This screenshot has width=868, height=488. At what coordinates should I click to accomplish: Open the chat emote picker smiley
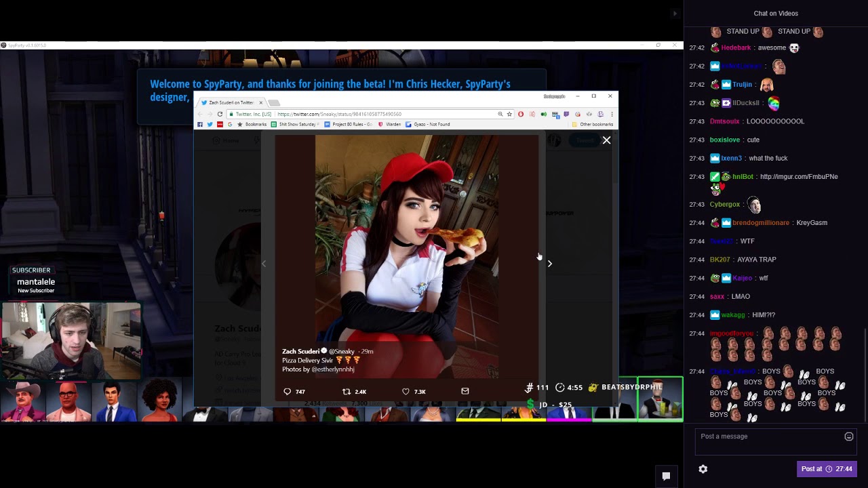click(x=849, y=437)
